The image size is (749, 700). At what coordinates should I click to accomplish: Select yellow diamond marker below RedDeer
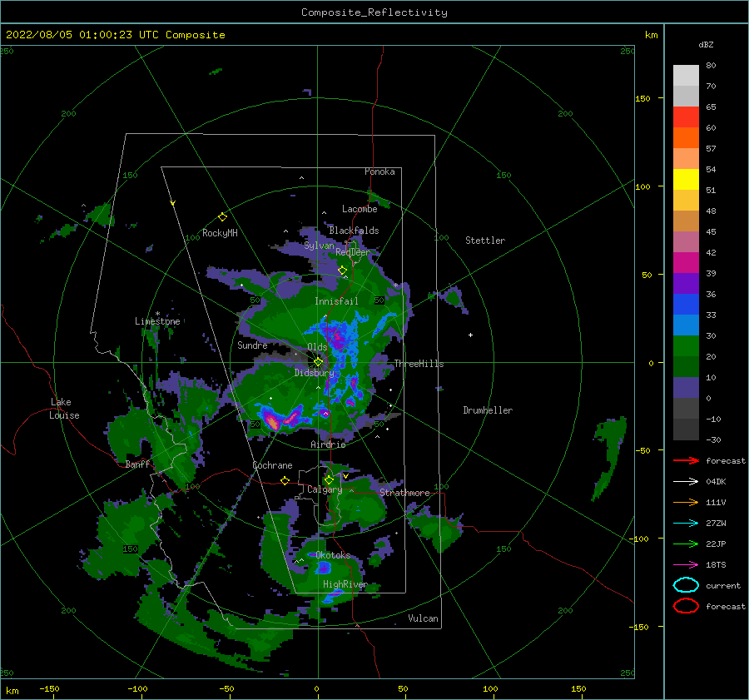coord(343,271)
